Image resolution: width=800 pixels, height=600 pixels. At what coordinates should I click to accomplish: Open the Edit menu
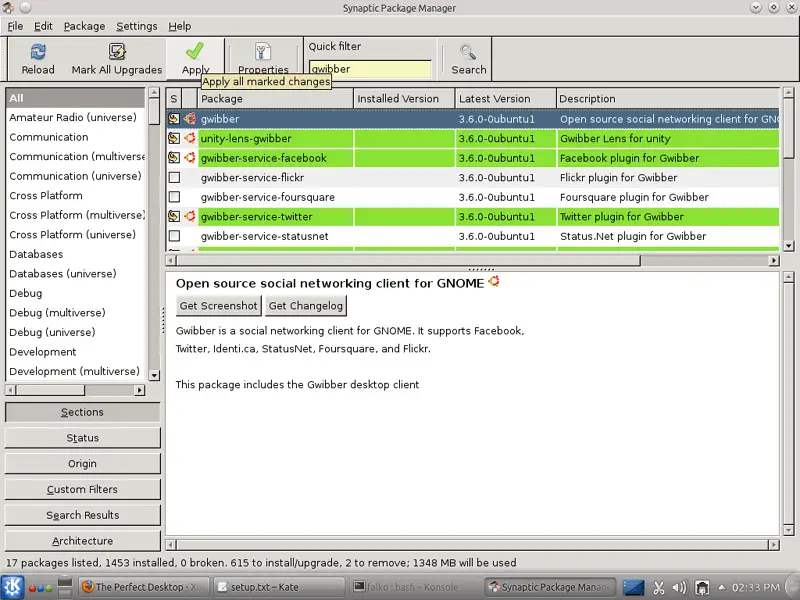pos(43,26)
